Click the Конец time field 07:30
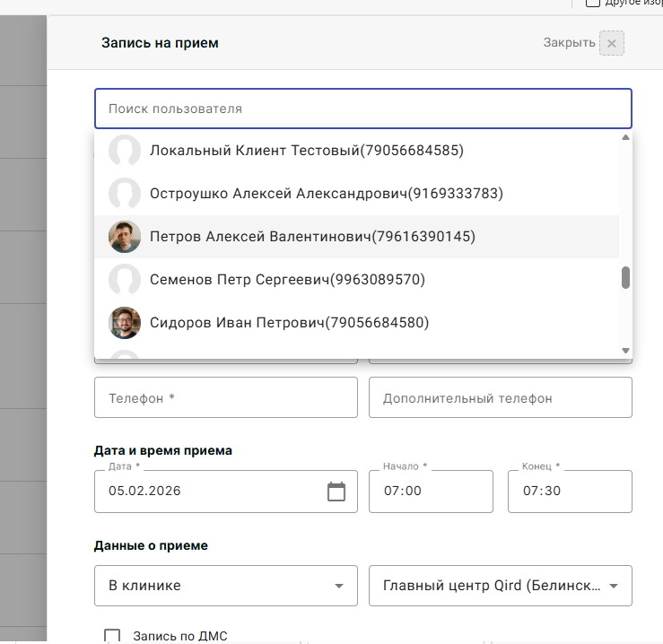This screenshot has width=663, height=644. point(569,492)
